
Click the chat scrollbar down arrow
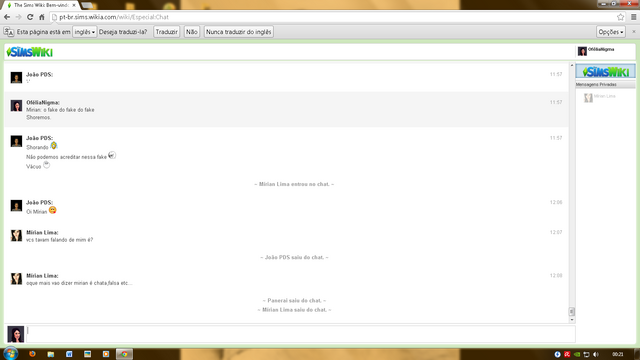coord(571,320)
